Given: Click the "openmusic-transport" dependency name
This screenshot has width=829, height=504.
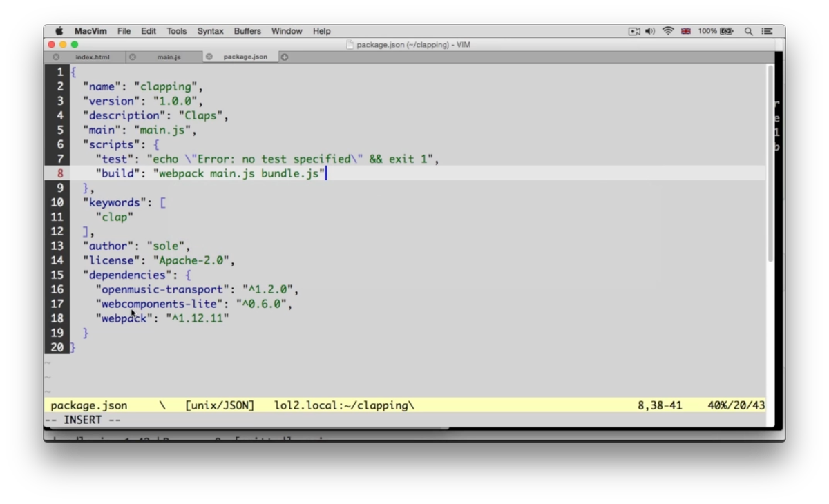Looking at the screenshot, I should click(x=162, y=289).
